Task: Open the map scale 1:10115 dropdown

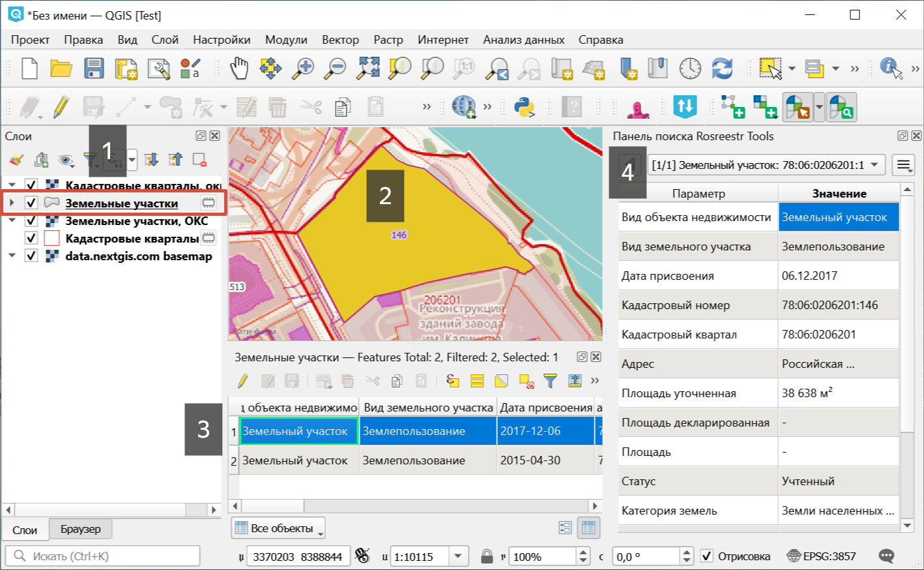Action: pyautogui.click(x=458, y=556)
